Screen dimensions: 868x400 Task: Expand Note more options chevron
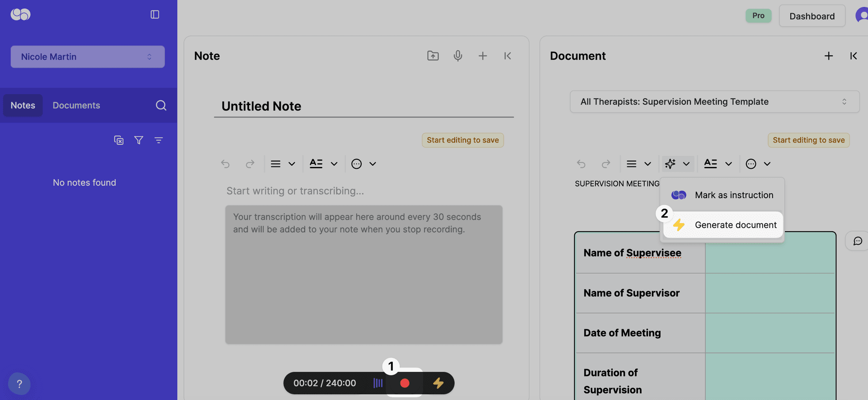pyautogui.click(x=373, y=164)
